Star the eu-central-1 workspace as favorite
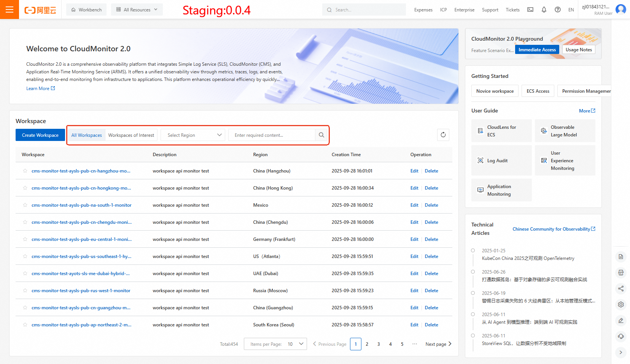Viewport: 630px width, 364px height. click(x=25, y=239)
